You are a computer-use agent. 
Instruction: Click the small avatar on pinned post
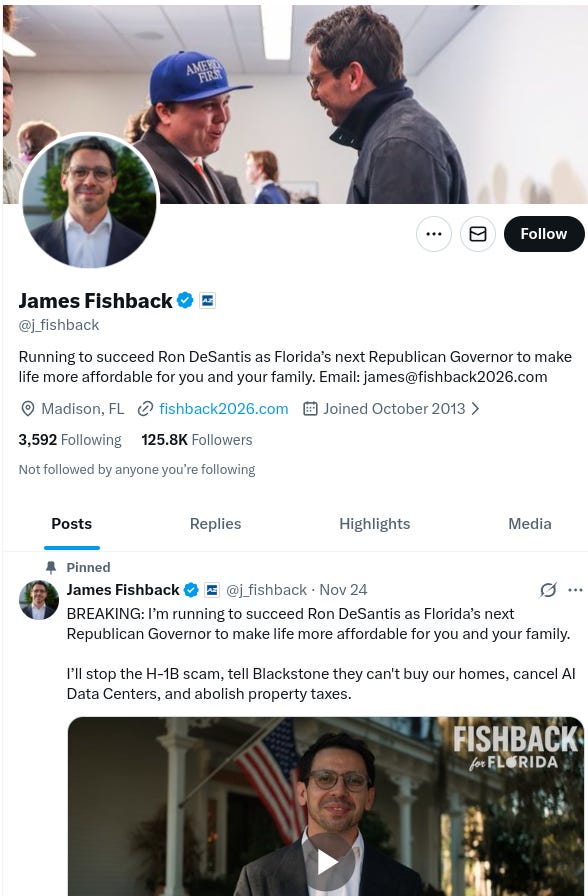[x=39, y=600]
